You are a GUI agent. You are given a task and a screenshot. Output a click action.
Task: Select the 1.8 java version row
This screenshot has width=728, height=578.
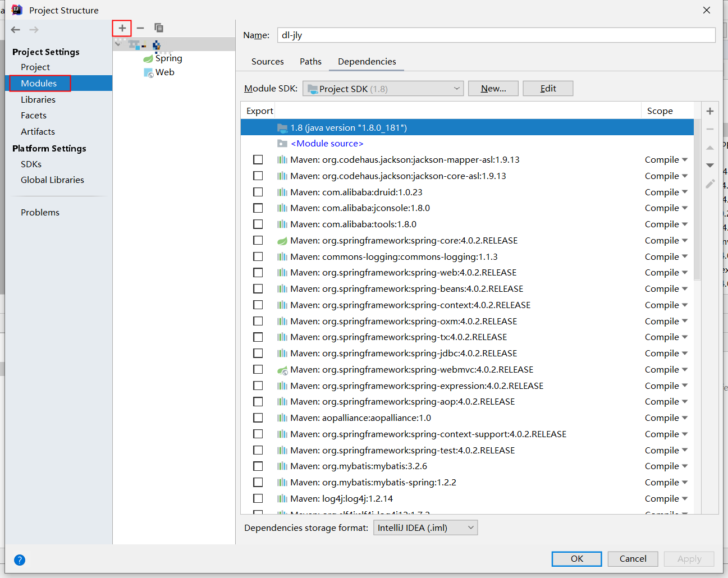pyautogui.click(x=467, y=128)
